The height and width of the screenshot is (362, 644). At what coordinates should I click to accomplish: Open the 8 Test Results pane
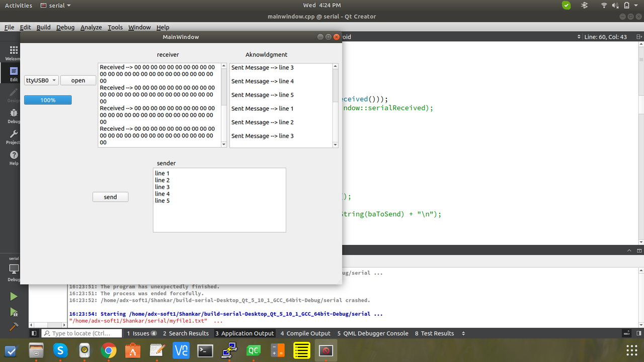[434, 333]
